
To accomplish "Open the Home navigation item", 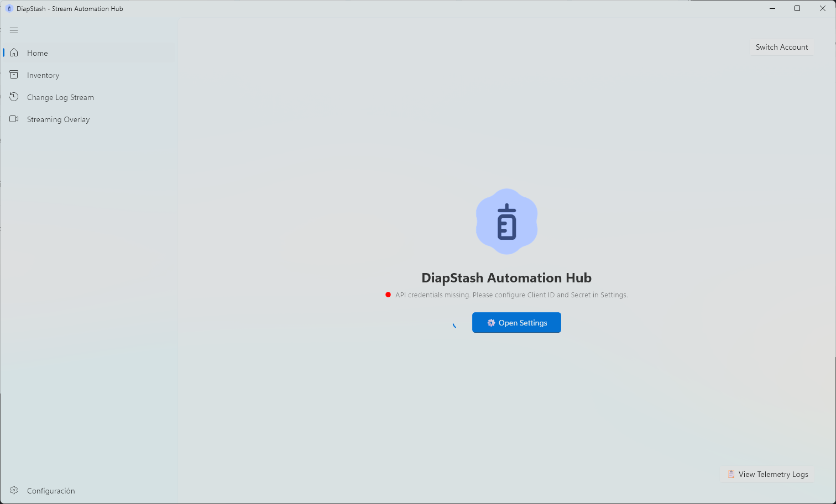I will click(89, 53).
